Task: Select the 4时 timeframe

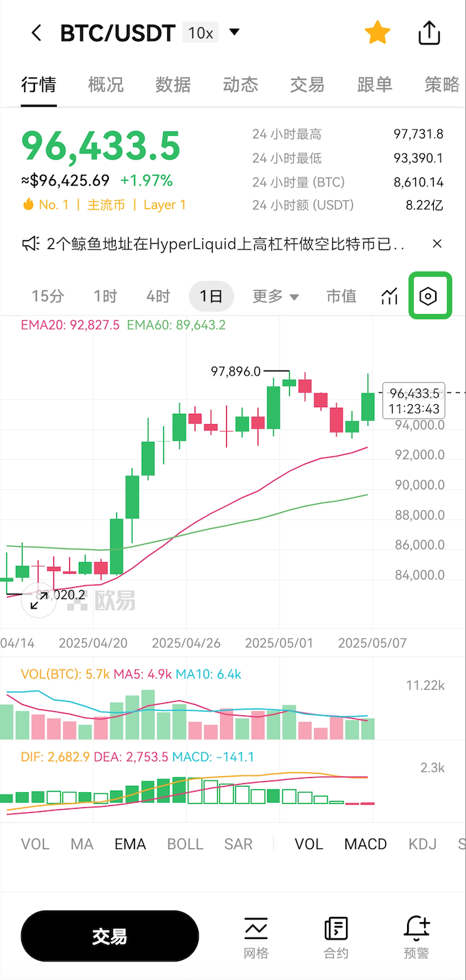Action: (x=158, y=296)
